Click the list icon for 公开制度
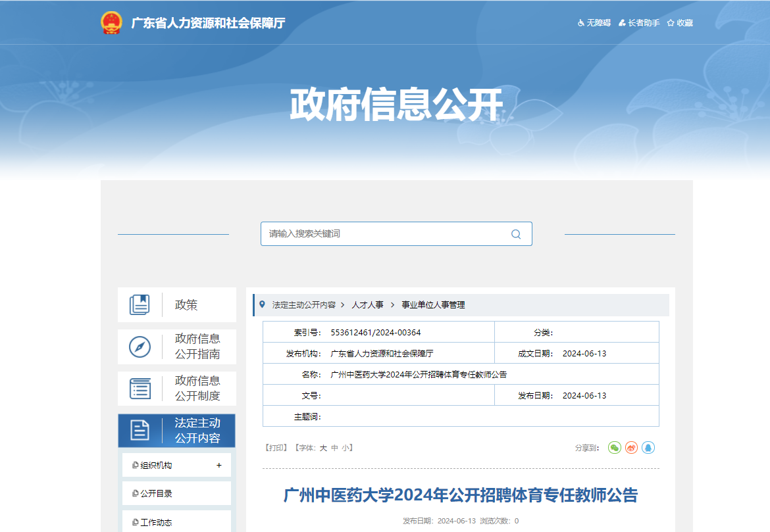The image size is (770, 532). 140,389
